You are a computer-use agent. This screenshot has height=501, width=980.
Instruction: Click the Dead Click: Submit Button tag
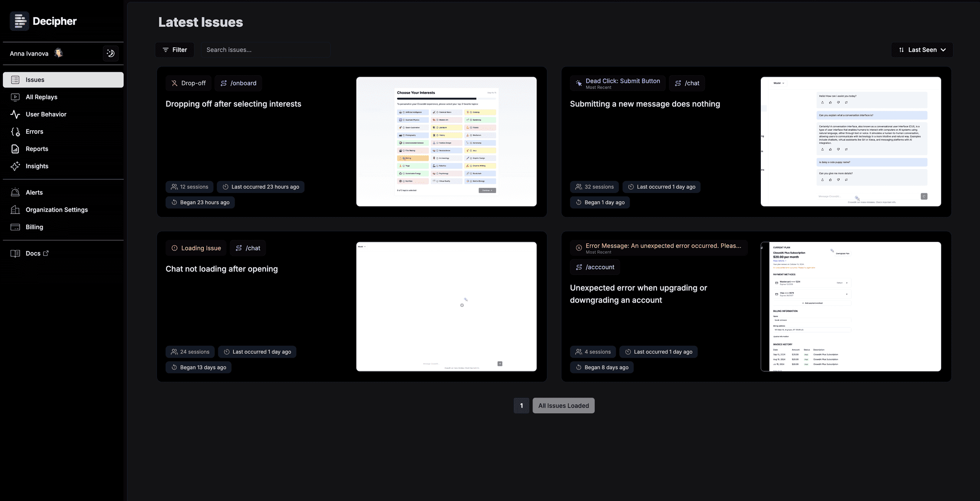coord(618,83)
